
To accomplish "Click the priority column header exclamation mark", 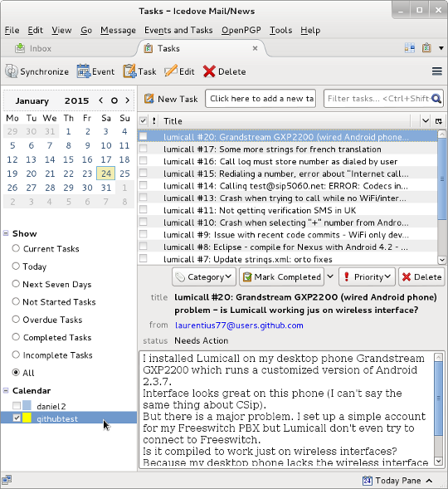I will [154, 120].
